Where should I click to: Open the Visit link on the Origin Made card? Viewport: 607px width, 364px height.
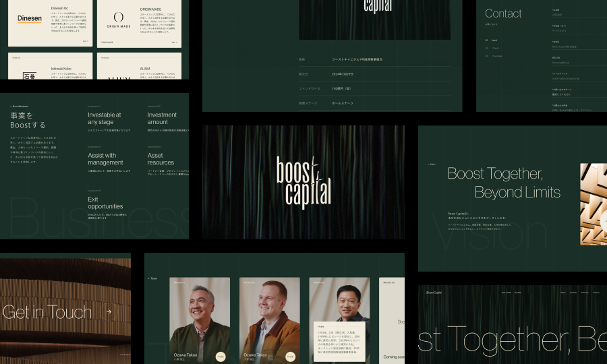click(x=174, y=42)
